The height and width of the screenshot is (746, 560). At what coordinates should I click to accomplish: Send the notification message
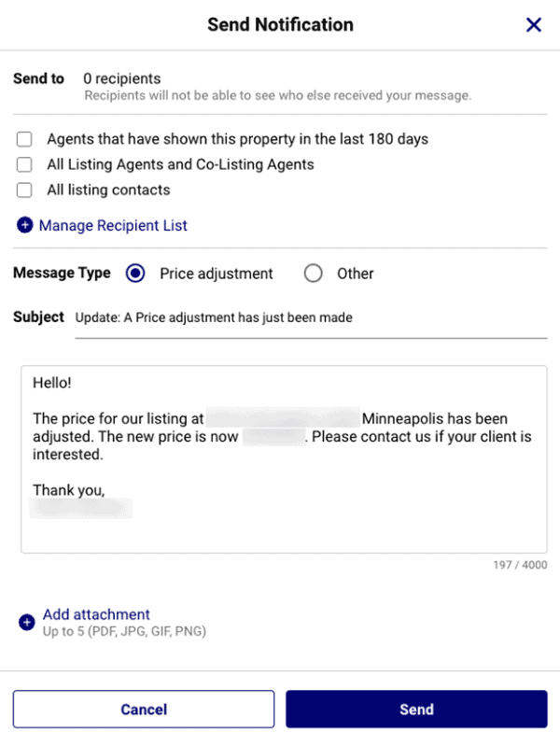tap(417, 710)
